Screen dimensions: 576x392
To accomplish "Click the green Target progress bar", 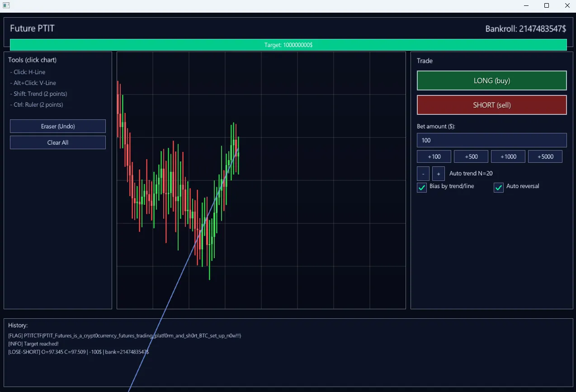I will click(288, 45).
